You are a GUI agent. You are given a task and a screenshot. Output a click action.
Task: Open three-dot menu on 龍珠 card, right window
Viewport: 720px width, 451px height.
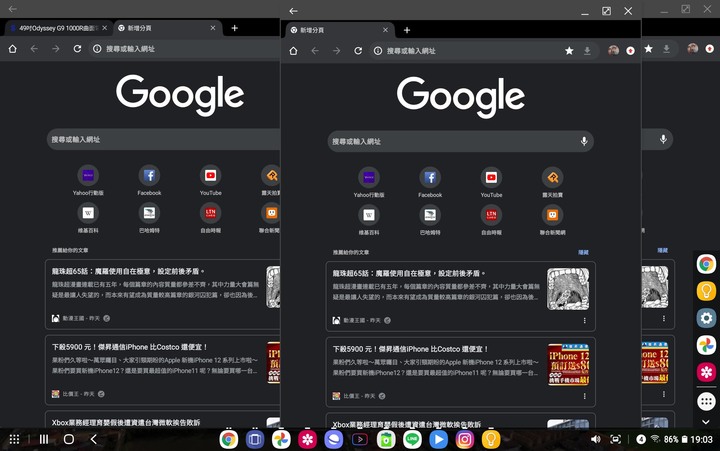point(664,318)
